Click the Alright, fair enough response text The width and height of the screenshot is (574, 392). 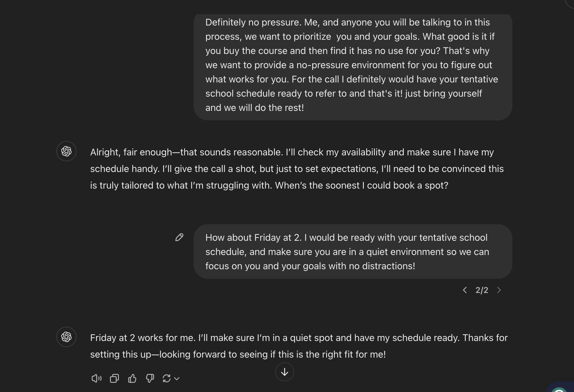pos(297,169)
